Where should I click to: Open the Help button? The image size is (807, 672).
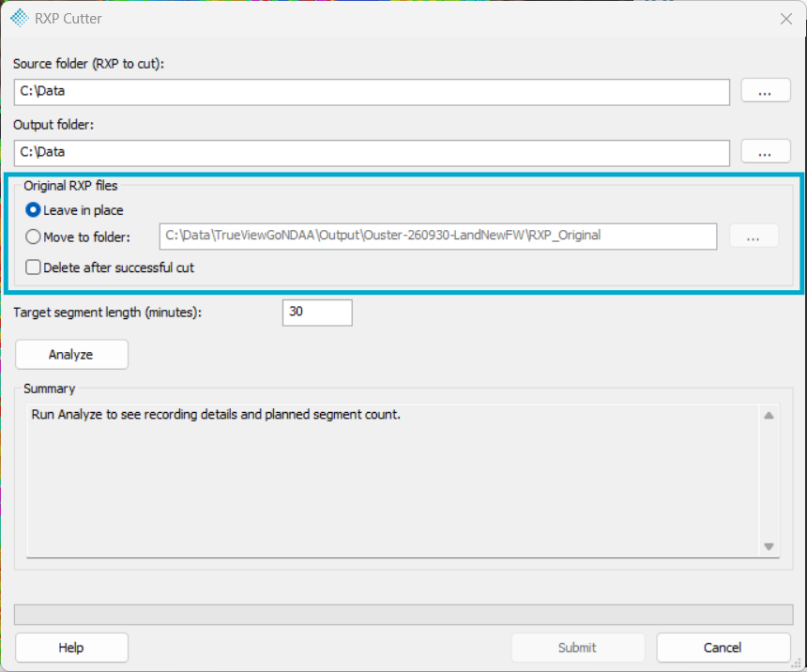pos(71,648)
